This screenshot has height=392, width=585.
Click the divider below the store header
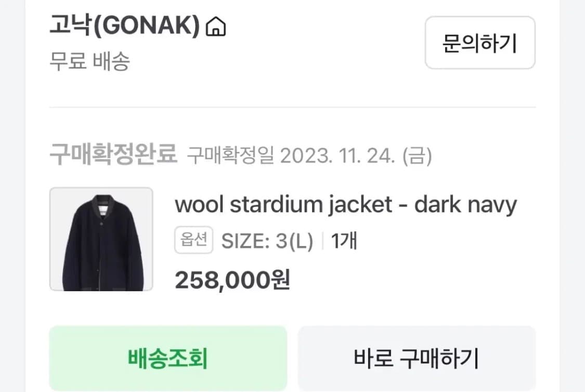coord(292,108)
